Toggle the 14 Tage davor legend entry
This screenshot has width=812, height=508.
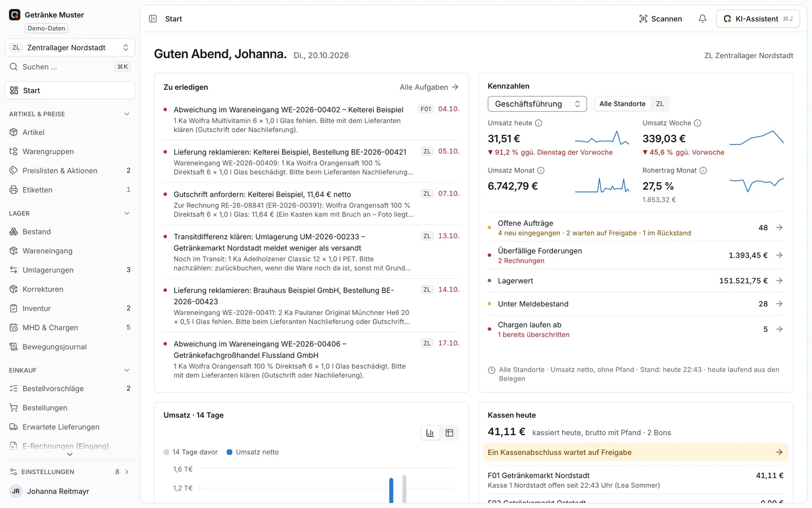[x=191, y=452]
